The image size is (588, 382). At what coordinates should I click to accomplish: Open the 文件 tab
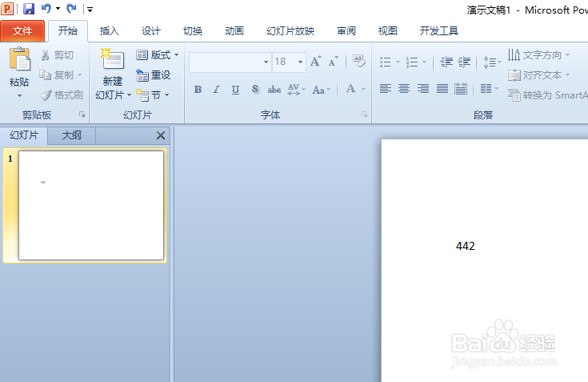pyautogui.click(x=22, y=30)
